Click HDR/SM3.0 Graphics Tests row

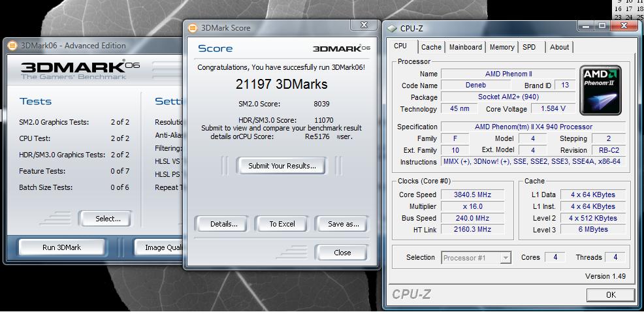pos(74,155)
